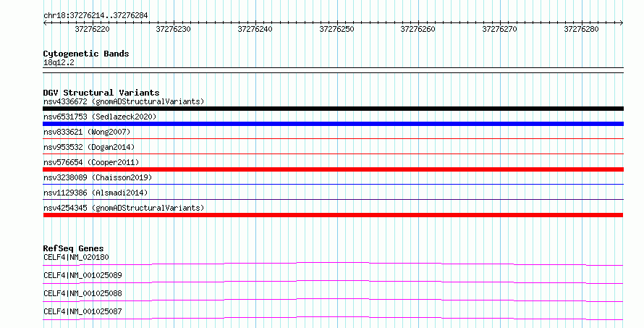Screen dimensions: 644x328
Task: Click the thick red bar for nsv4254345
Action: tap(333, 215)
